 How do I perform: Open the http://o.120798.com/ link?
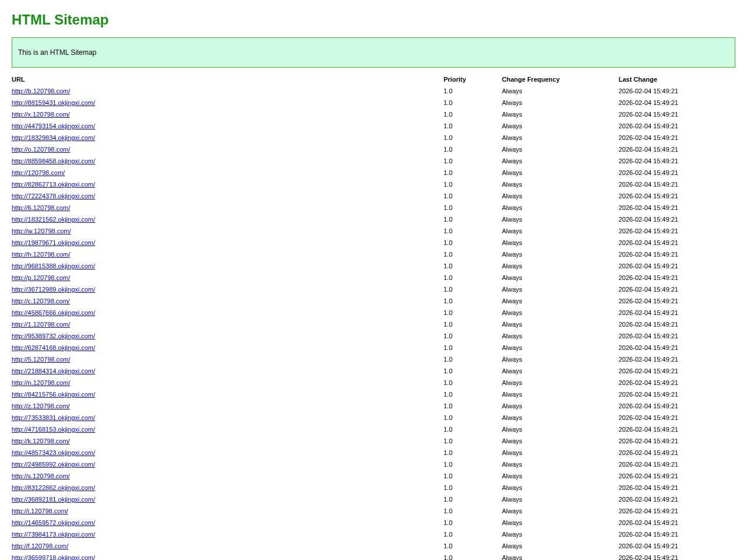point(41,149)
